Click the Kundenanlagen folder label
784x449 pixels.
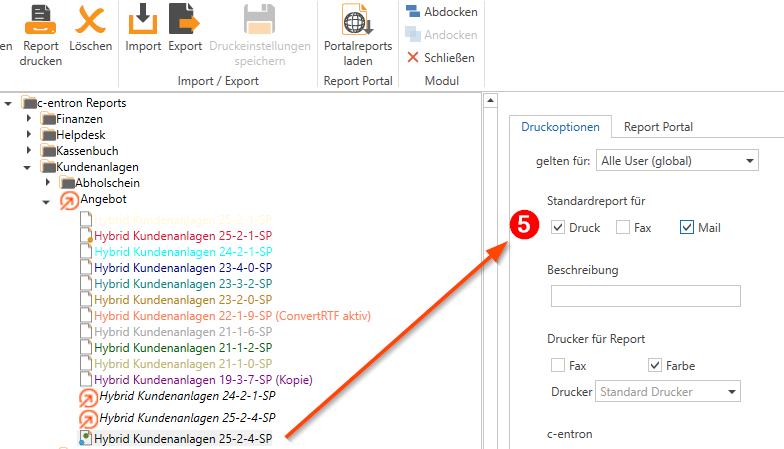pyautogui.click(x=98, y=167)
